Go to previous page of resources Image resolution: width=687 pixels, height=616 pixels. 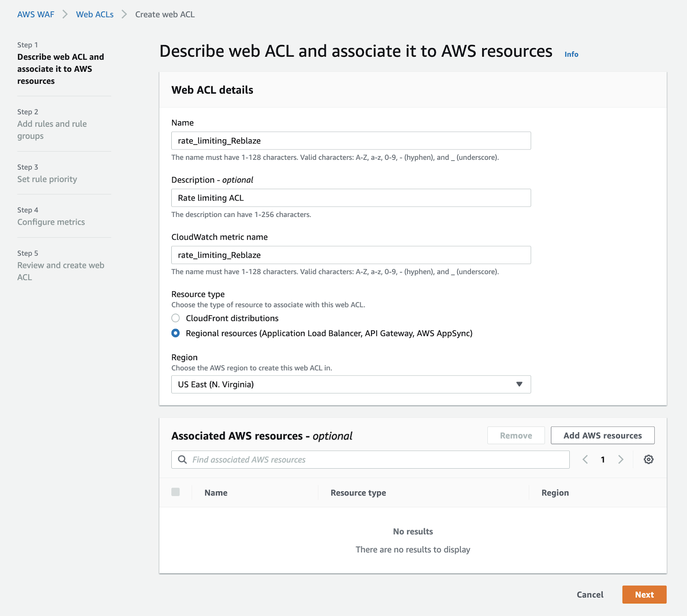pyautogui.click(x=585, y=460)
